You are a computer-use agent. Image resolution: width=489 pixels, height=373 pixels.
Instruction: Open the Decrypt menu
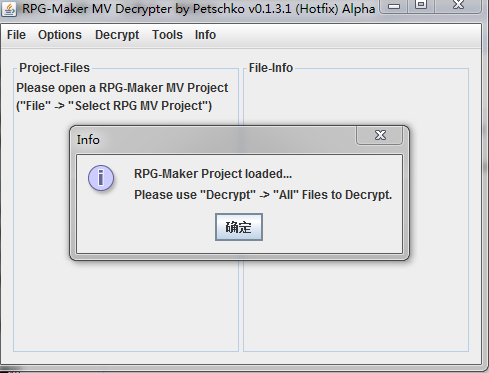[117, 35]
